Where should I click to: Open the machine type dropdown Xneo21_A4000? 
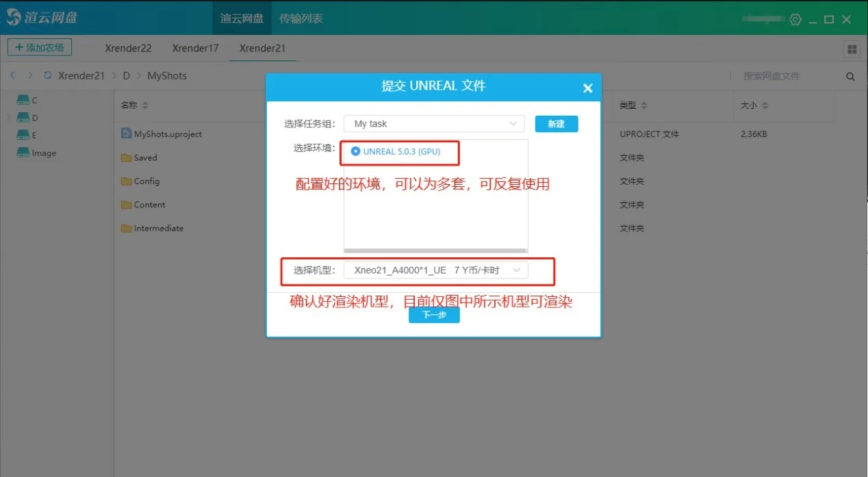[436, 270]
